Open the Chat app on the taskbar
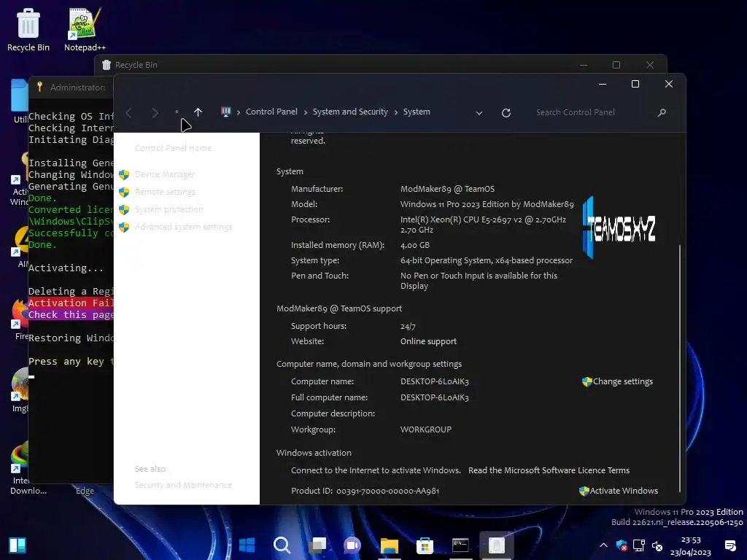 [x=353, y=545]
